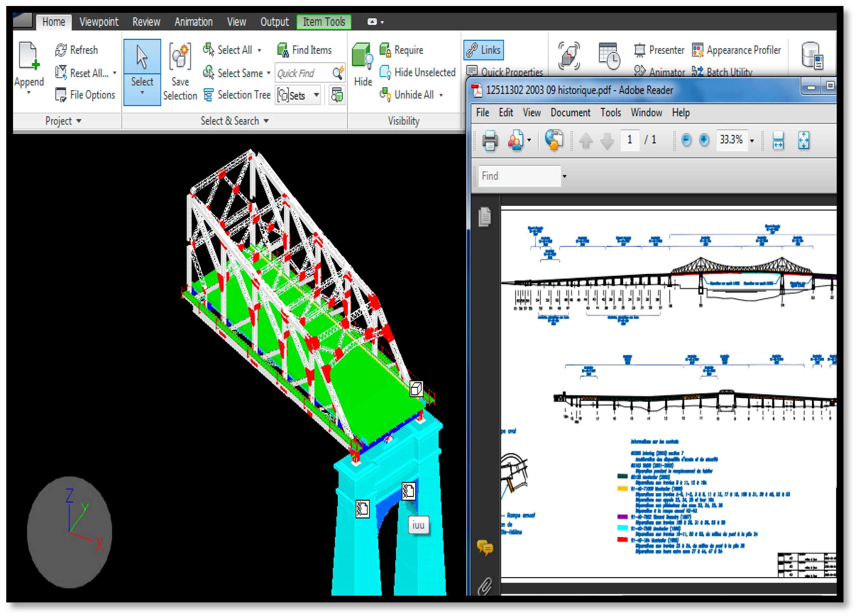The image size is (856, 616).
Task: Open the comments pane icon in Reader
Action: (x=485, y=547)
